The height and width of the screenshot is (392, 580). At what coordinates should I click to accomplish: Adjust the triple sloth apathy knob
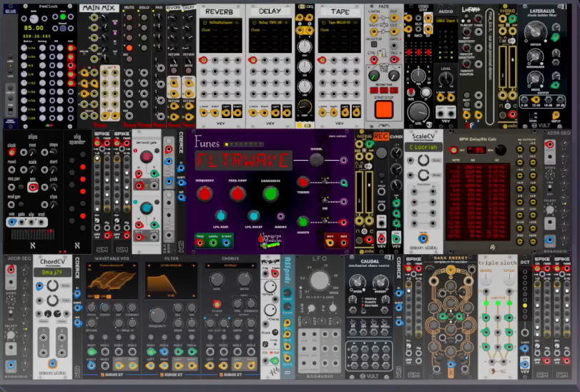[x=486, y=280]
